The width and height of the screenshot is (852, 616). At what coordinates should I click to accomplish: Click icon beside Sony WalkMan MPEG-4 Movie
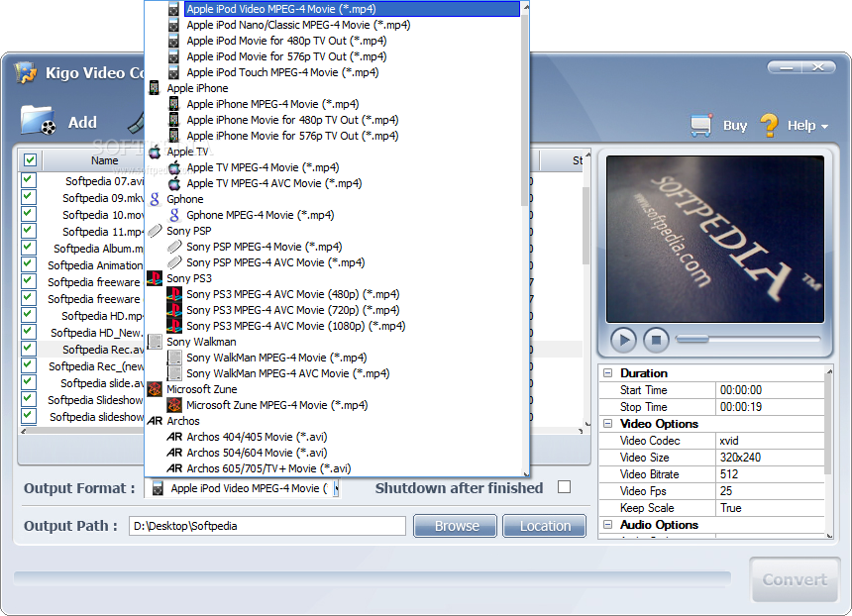tap(174, 358)
